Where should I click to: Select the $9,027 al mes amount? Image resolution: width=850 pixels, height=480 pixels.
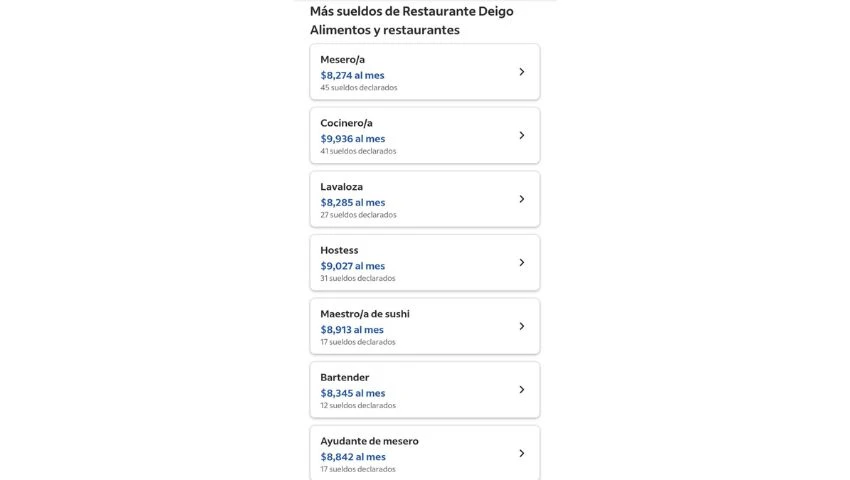[352, 266]
